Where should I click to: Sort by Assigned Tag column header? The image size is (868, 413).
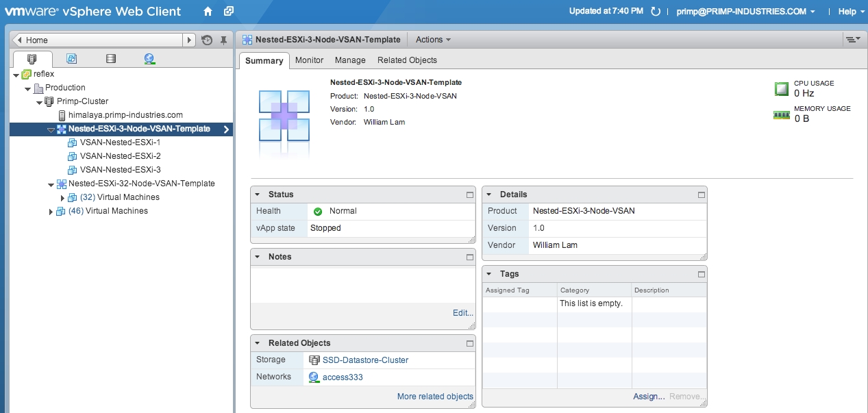click(520, 290)
